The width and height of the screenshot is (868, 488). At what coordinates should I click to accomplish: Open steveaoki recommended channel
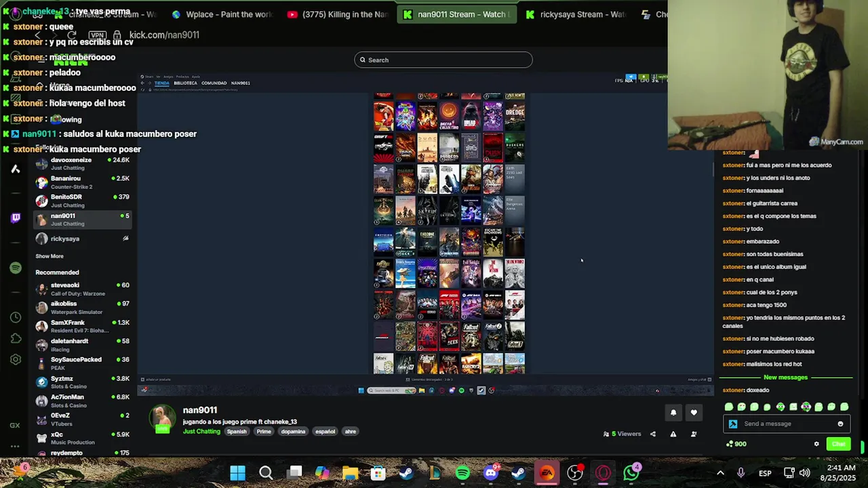coord(81,289)
